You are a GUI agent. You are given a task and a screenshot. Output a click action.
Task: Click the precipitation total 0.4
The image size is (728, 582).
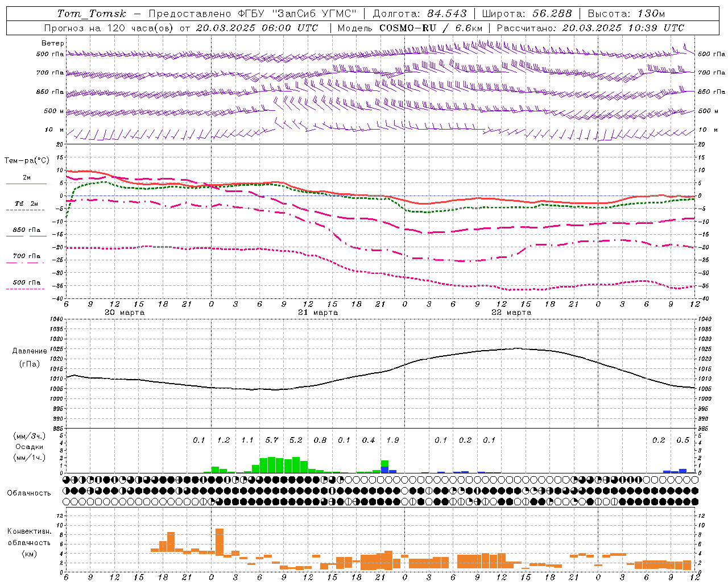(x=369, y=440)
